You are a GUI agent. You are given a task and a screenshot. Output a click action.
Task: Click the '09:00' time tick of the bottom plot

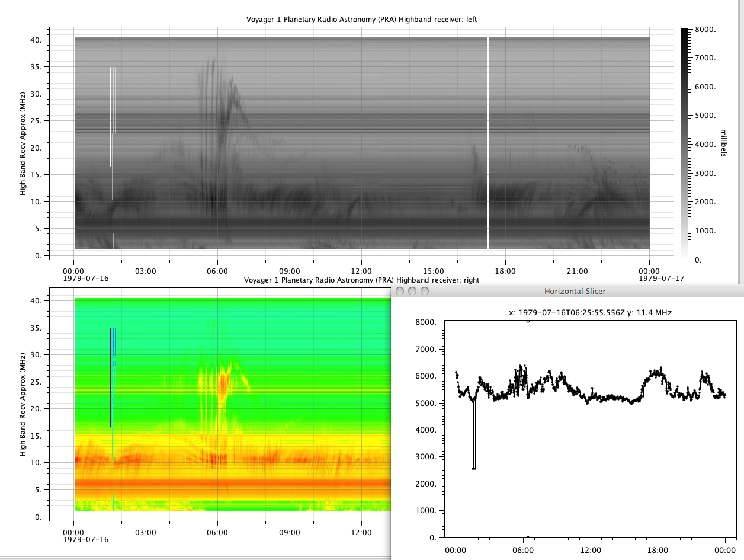pos(289,532)
